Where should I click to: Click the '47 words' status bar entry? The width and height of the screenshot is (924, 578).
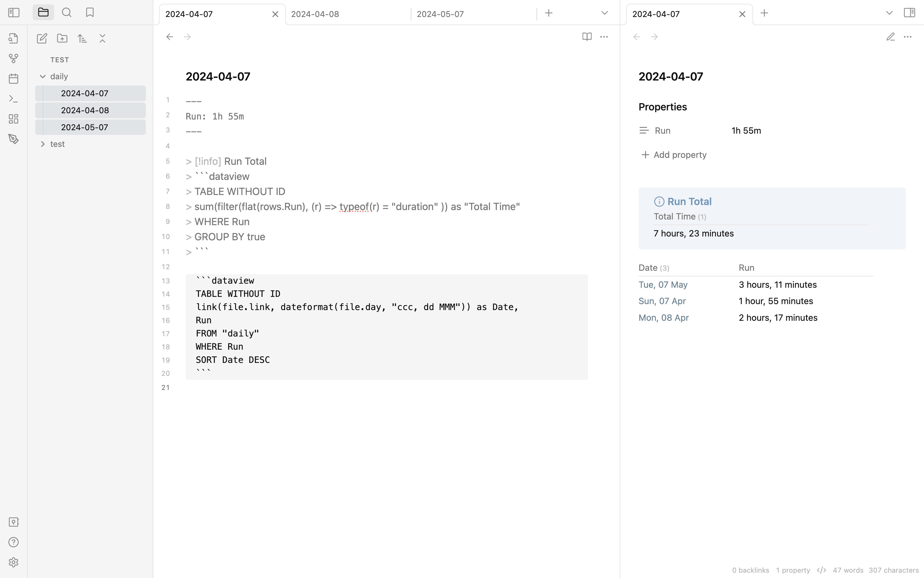848,570
